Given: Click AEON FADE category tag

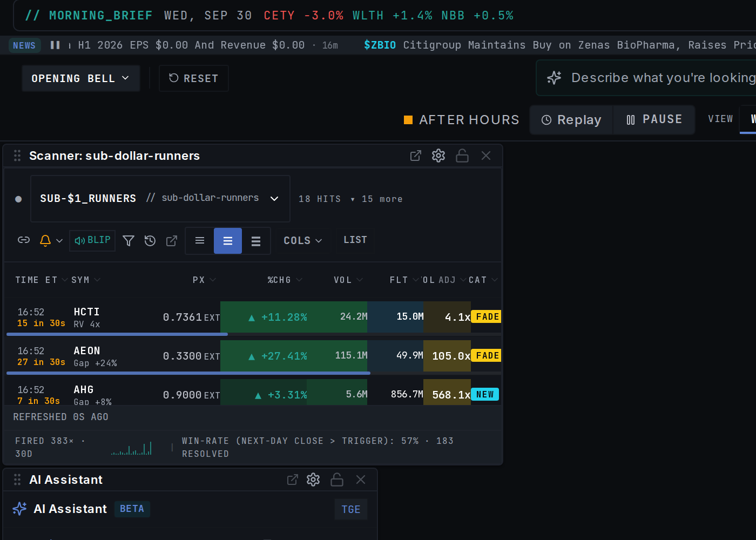Looking at the screenshot, I should click(x=486, y=355).
